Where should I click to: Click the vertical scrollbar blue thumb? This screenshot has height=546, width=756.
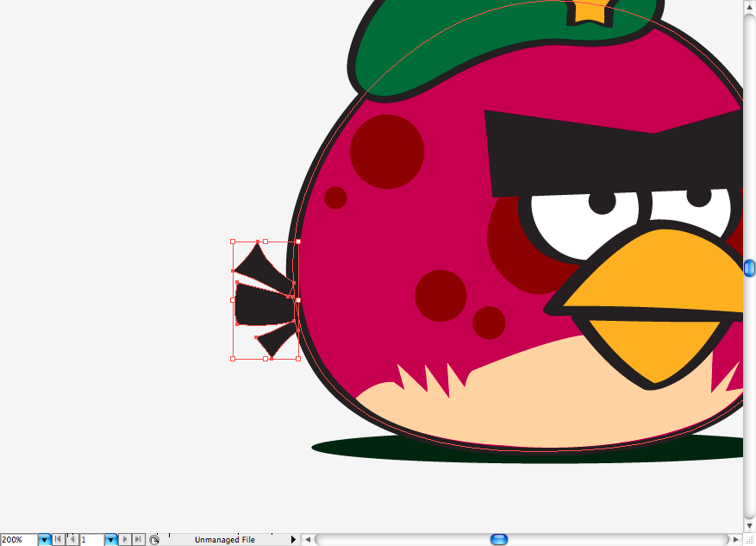749,267
